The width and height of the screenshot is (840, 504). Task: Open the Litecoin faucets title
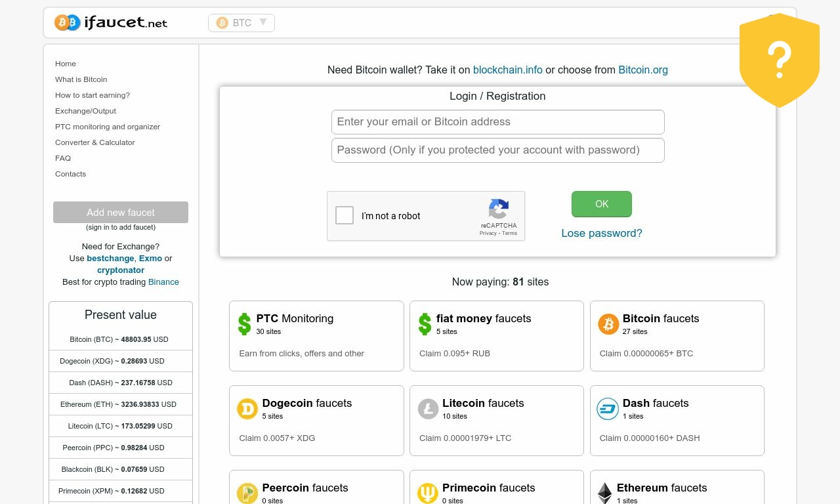[483, 403]
